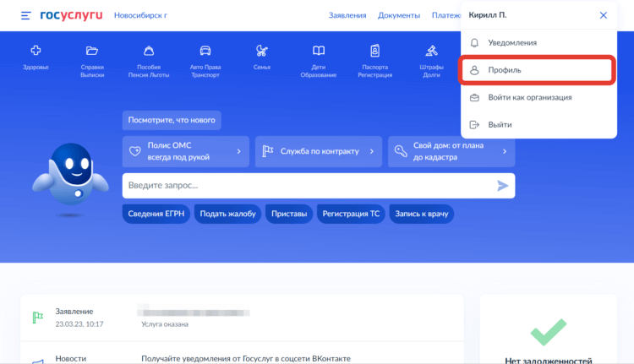Image resolution: width=634 pixels, height=364 pixels.
Task: Click the Семья stroller icon
Action: 262,51
